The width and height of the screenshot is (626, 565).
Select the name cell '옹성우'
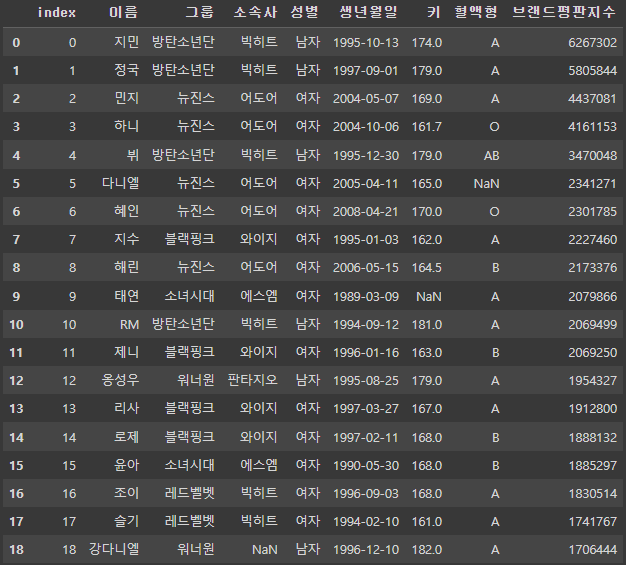(121, 380)
